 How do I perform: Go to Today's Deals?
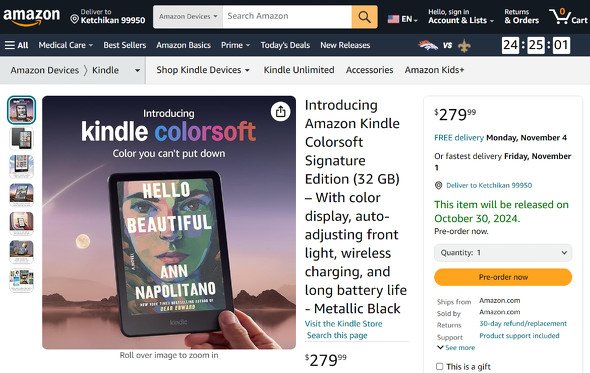pyautogui.click(x=285, y=45)
